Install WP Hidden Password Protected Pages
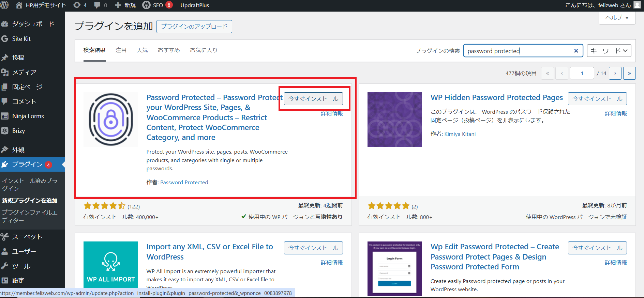The width and height of the screenshot is (644, 298). [x=597, y=99]
